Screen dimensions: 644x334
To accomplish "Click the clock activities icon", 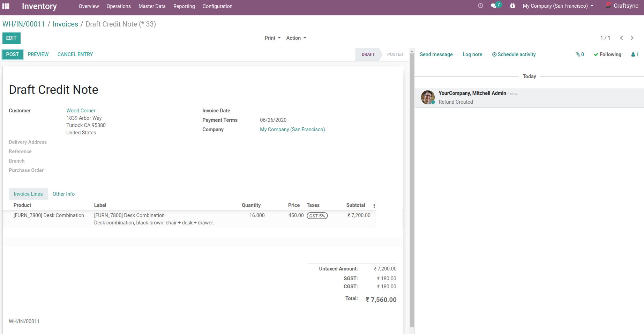I will pyautogui.click(x=480, y=6).
